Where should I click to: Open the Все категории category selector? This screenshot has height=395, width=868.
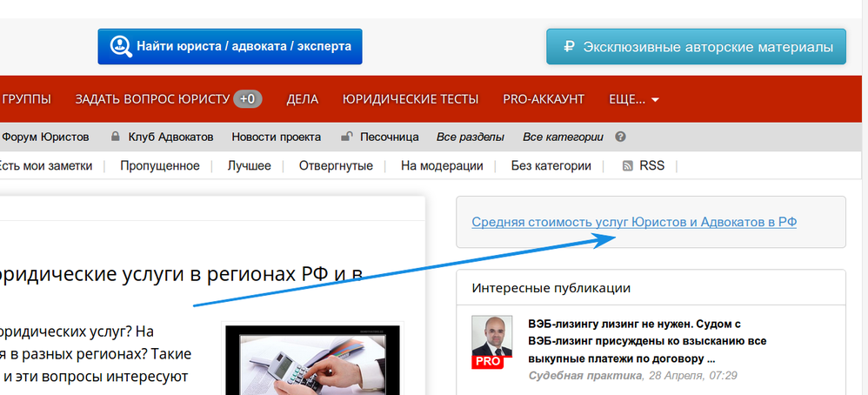tap(563, 137)
